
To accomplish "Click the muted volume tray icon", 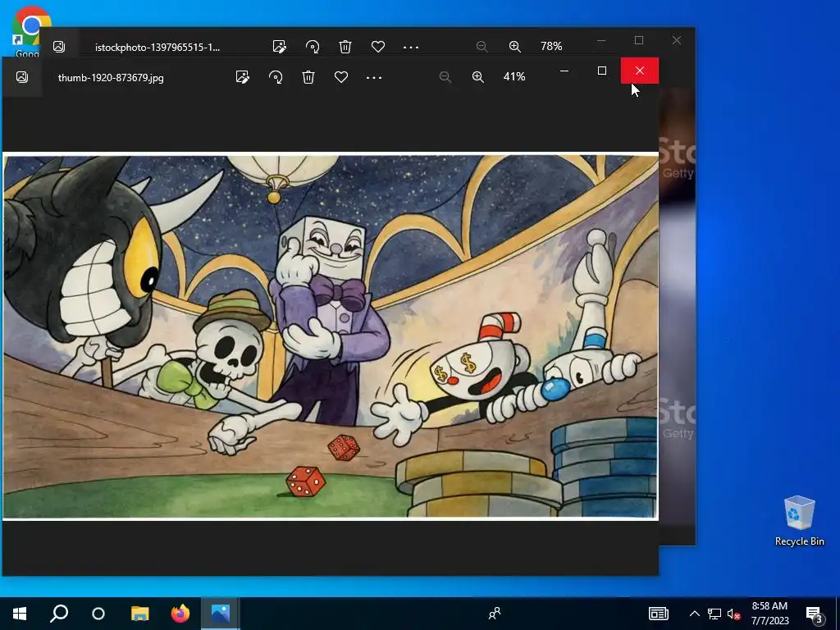I will (x=733, y=614).
